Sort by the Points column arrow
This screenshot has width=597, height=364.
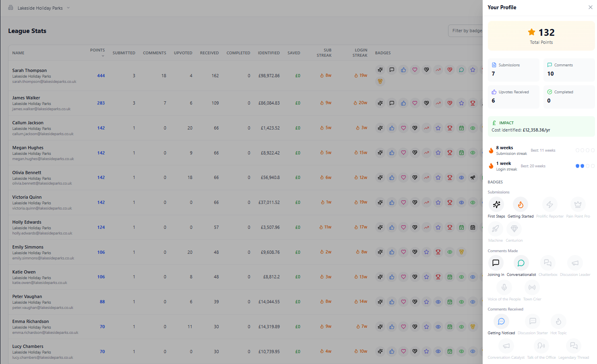[103, 55]
